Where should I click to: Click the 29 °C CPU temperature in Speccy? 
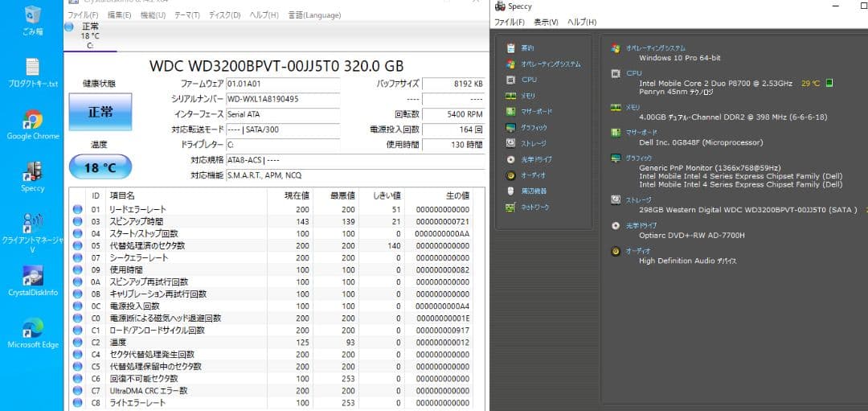coord(810,83)
